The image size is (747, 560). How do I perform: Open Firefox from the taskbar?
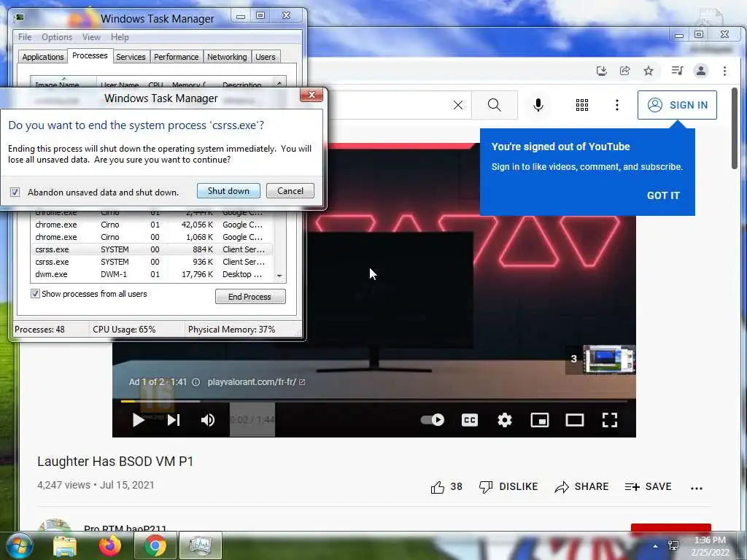point(109,545)
